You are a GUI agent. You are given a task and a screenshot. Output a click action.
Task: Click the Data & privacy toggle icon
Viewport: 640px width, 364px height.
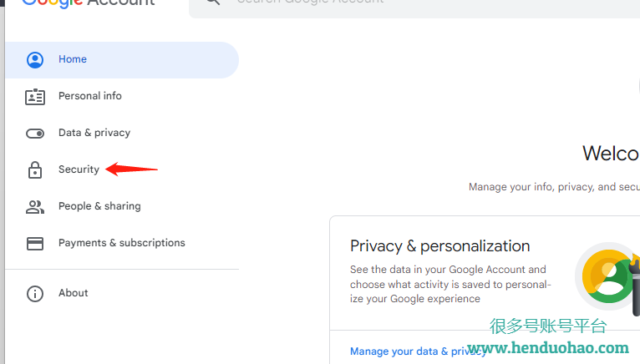point(35,134)
